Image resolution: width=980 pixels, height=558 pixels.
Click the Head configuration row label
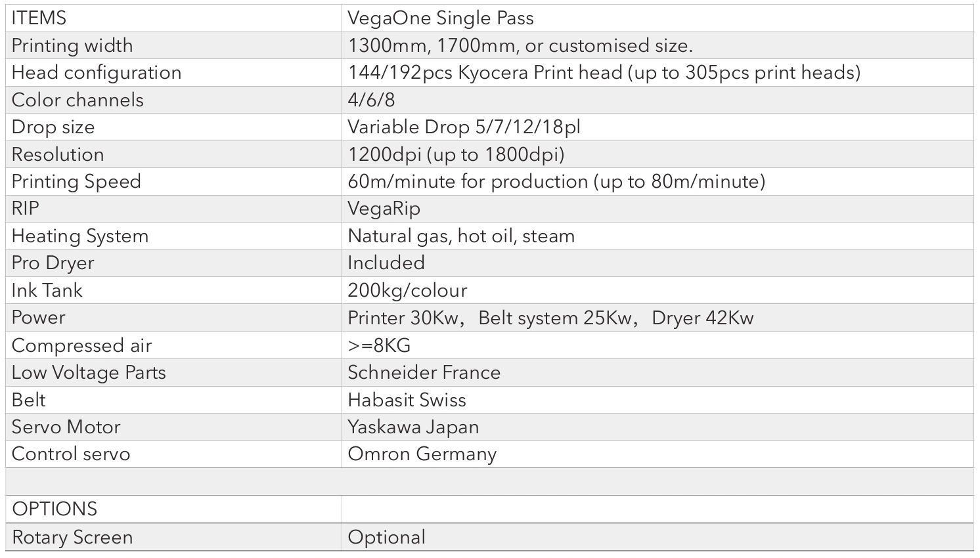point(97,72)
